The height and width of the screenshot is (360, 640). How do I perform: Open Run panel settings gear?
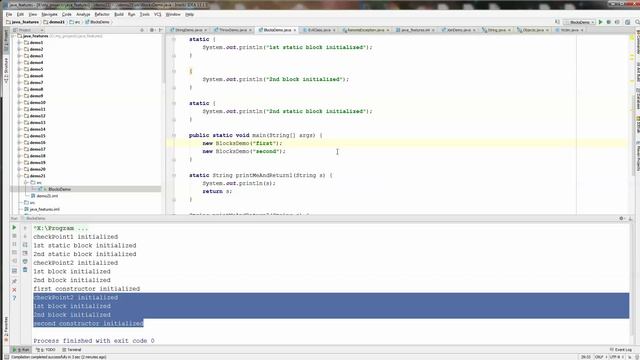pyautogui.click(x=622, y=219)
